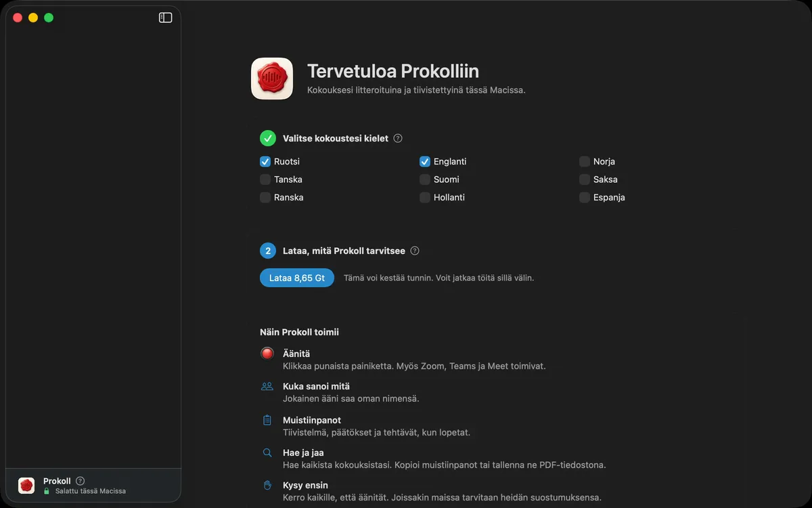Enable the Suomi language checkbox

[425, 179]
